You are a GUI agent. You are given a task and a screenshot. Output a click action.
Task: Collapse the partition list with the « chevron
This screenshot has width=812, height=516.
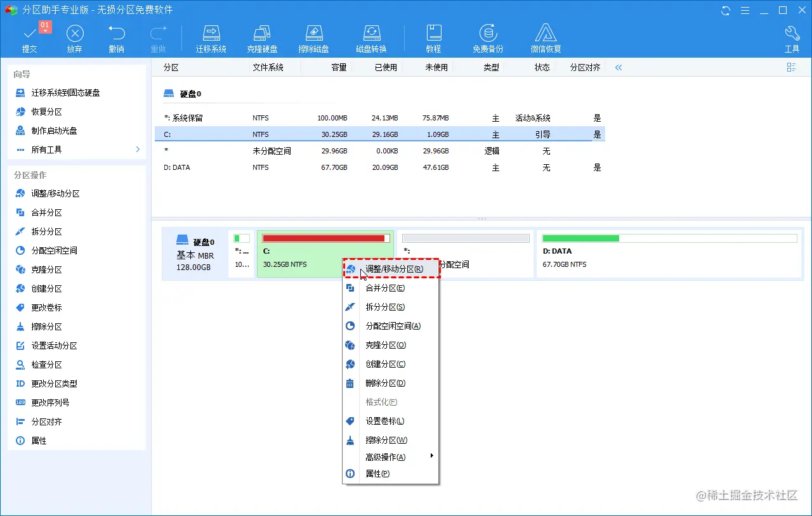click(x=618, y=67)
